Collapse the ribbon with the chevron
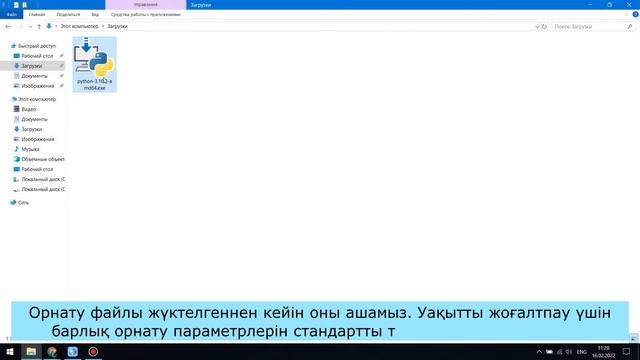640x360 pixels. click(627, 14)
